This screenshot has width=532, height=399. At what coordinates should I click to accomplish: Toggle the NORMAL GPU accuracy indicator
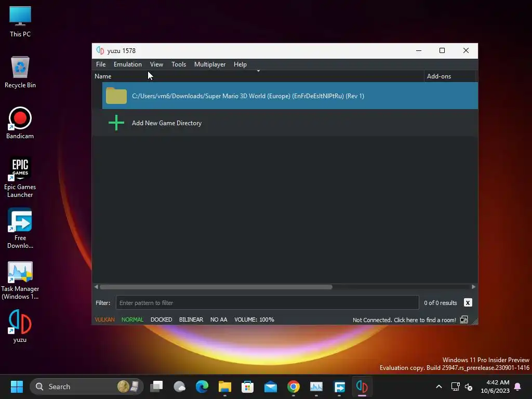[x=132, y=320]
